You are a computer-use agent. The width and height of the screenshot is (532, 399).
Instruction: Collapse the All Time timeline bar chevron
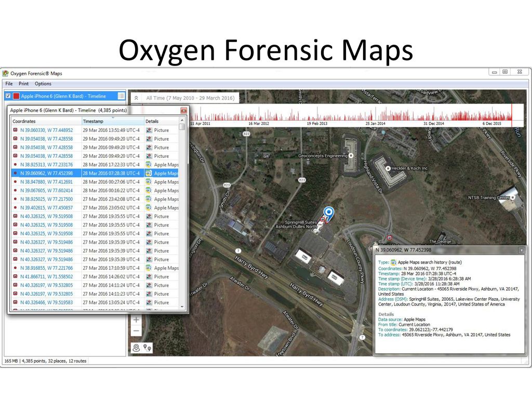136,98
